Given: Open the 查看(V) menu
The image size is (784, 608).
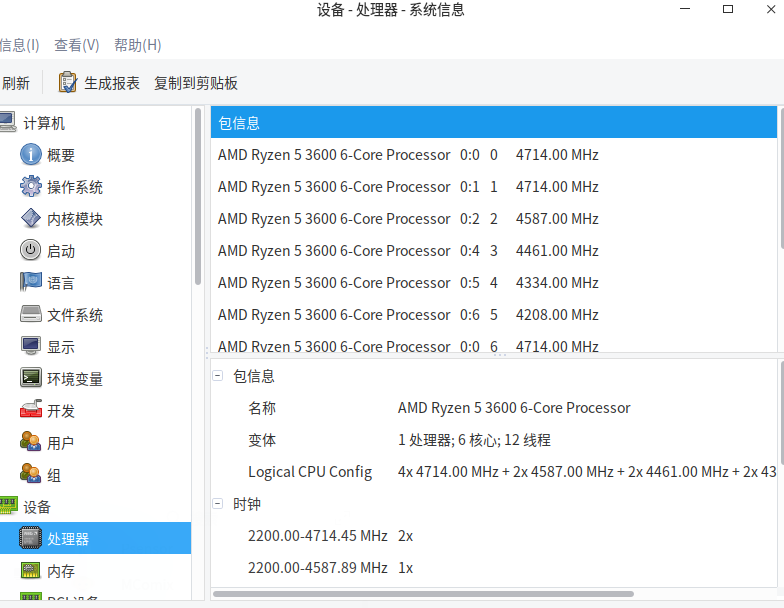Looking at the screenshot, I should tap(77, 45).
